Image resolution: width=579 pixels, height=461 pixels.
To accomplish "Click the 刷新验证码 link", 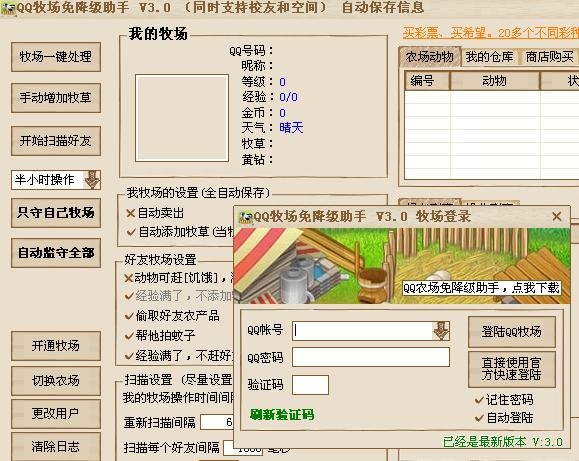I will [x=282, y=414].
